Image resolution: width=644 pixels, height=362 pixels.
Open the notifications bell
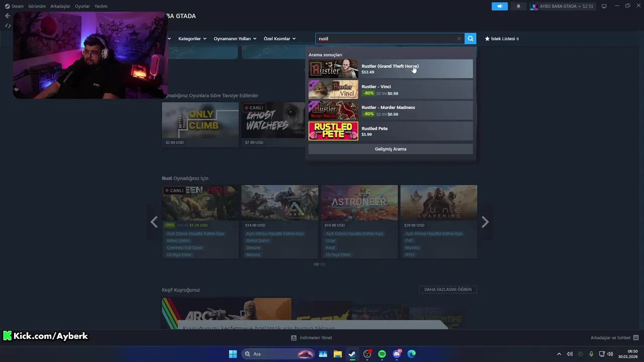[519, 6]
